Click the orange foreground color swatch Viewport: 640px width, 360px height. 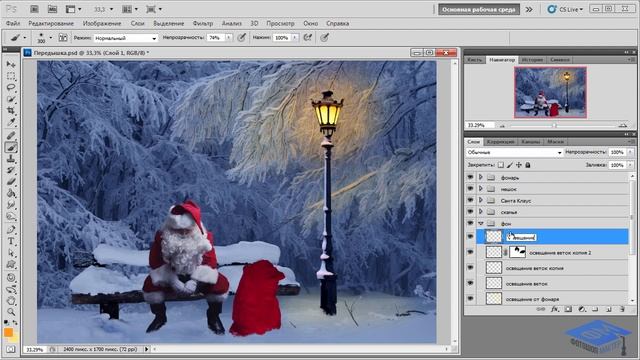coord(8,333)
